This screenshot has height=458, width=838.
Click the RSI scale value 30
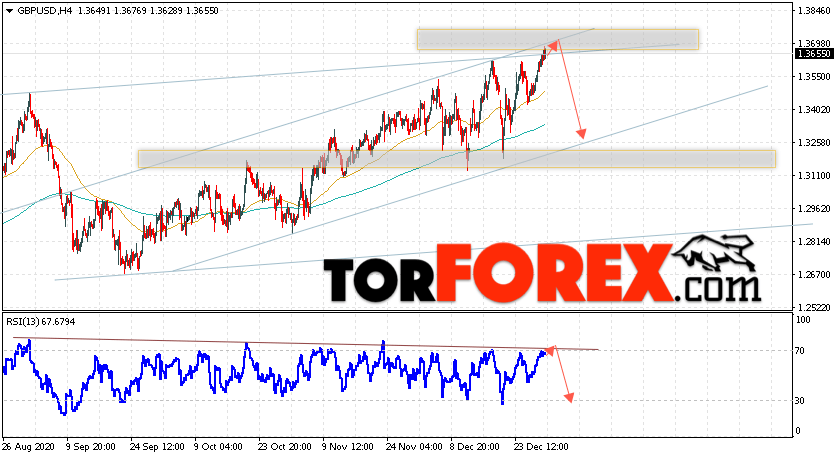pos(800,401)
